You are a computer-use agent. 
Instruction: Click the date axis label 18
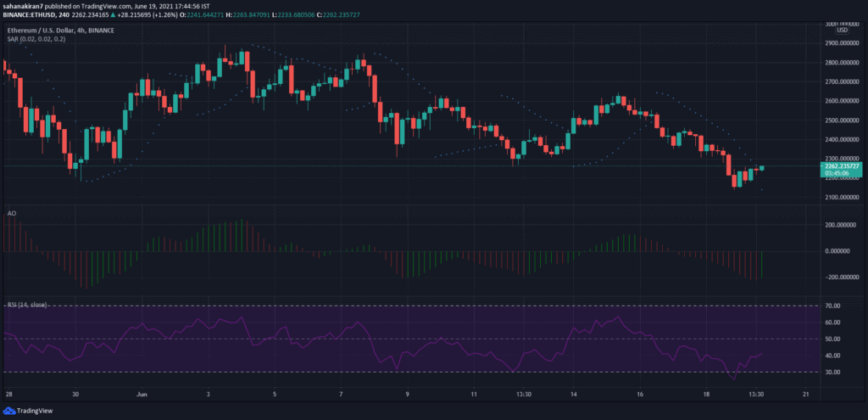(x=706, y=395)
